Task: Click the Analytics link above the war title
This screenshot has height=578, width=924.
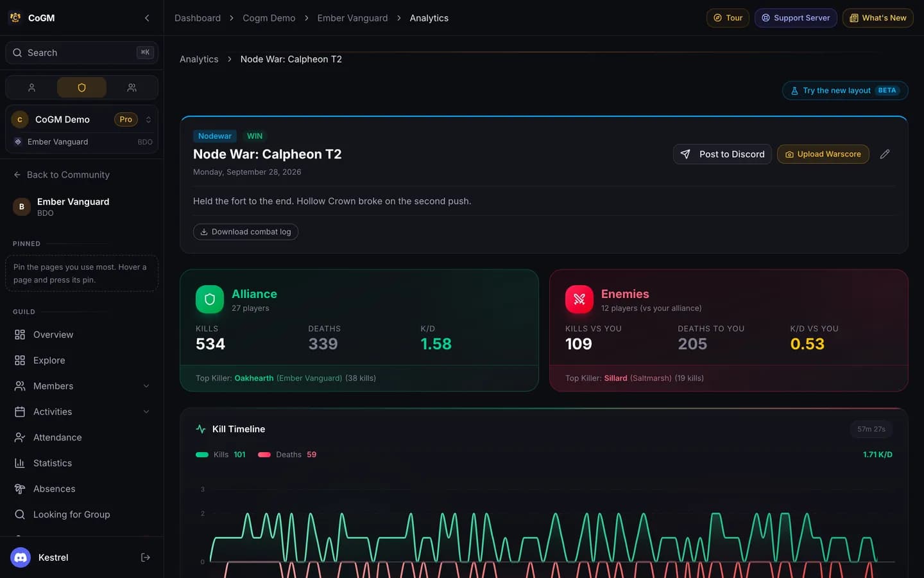Action: [199, 59]
